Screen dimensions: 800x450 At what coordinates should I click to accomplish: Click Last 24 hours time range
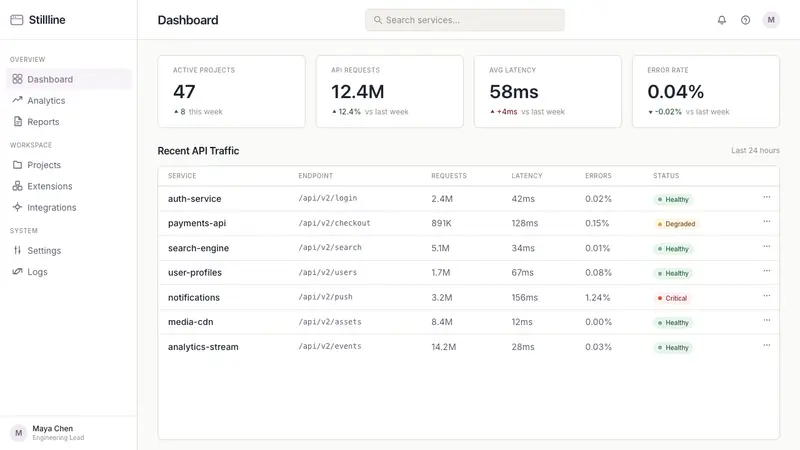755,151
